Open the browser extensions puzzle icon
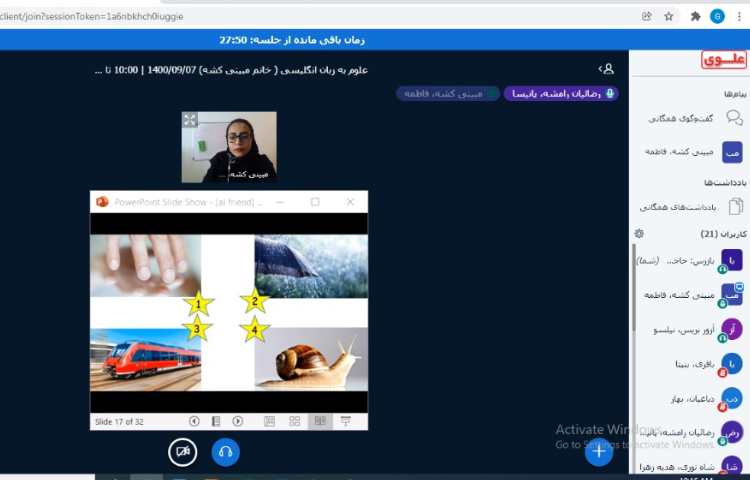The height and width of the screenshot is (480, 750). pos(695,16)
